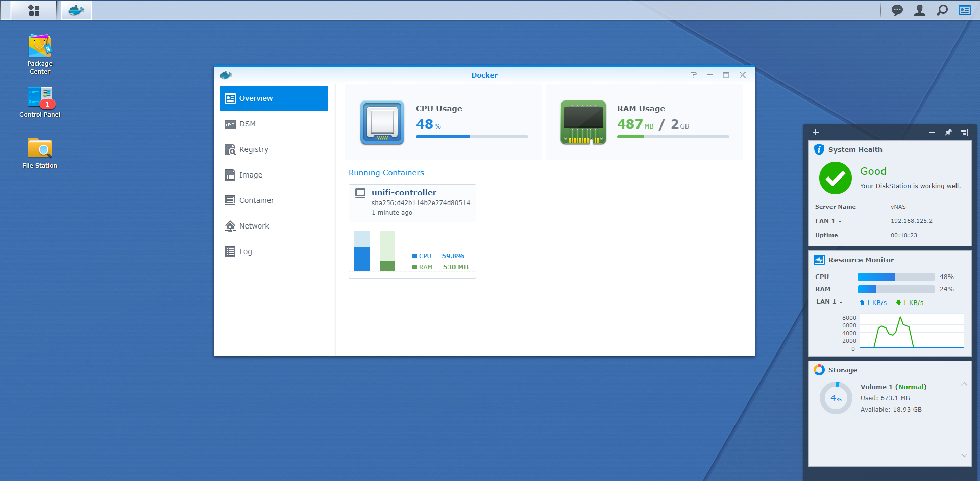980x481 pixels.
Task: Click the System Health info icon
Action: click(819, 149)
